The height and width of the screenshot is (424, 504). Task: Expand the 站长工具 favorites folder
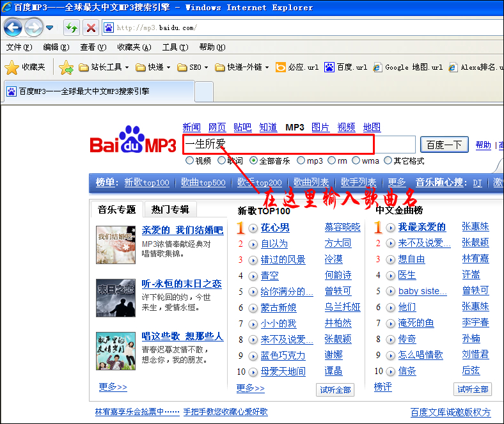coord(104,67)
